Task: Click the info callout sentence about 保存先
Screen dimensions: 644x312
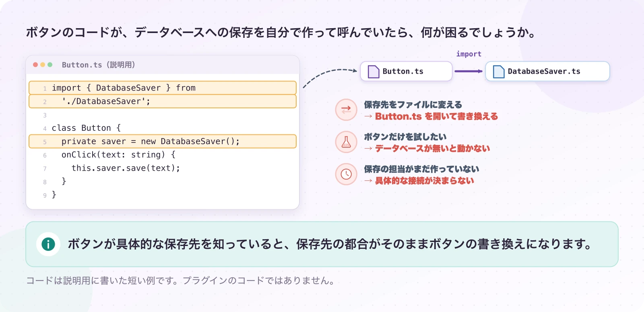Action: coord(330,244)
